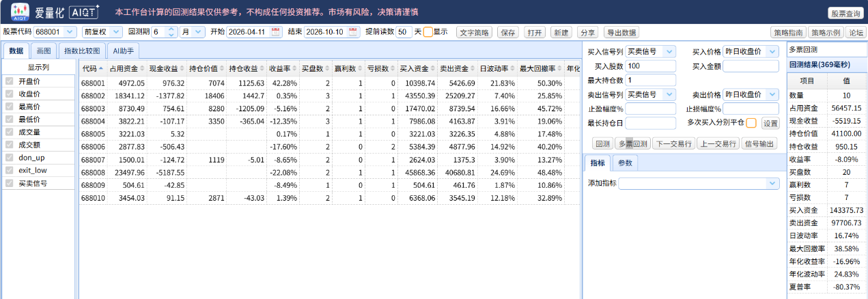The height and width of the screenshot is (299, 868).
Task: Click the 导出数据 button
Action: [621, 32]
